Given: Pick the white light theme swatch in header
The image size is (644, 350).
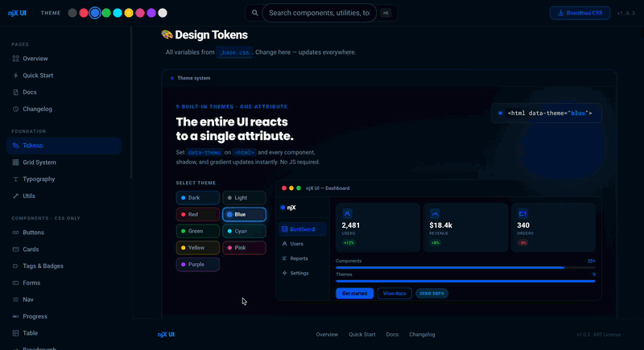Looking at the screenshot, I should coord(163,13).
